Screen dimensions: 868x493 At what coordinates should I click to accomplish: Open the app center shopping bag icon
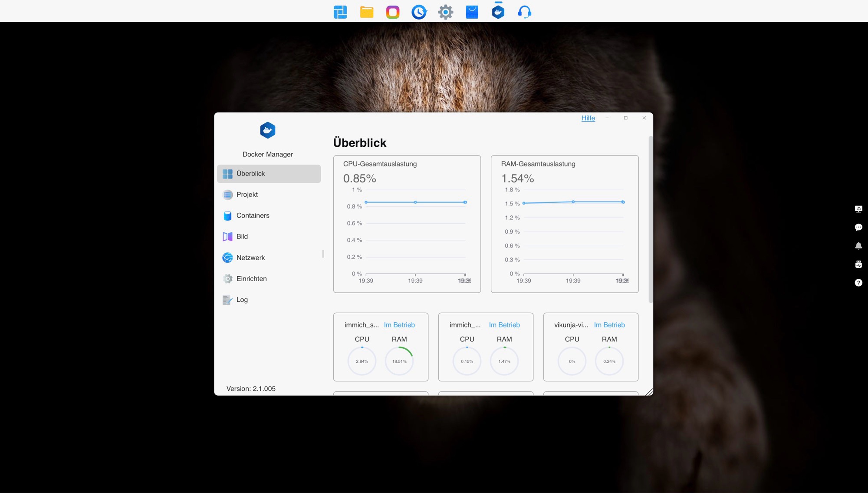click(472, 12)
